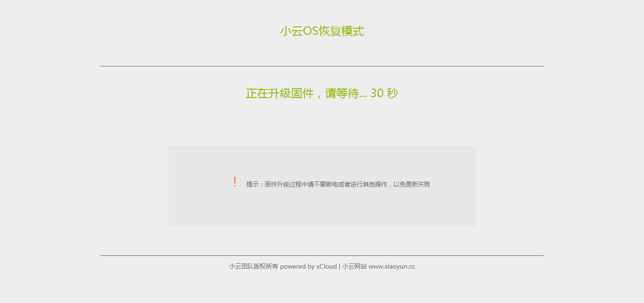Click the empty area right of the notice box

542,185
